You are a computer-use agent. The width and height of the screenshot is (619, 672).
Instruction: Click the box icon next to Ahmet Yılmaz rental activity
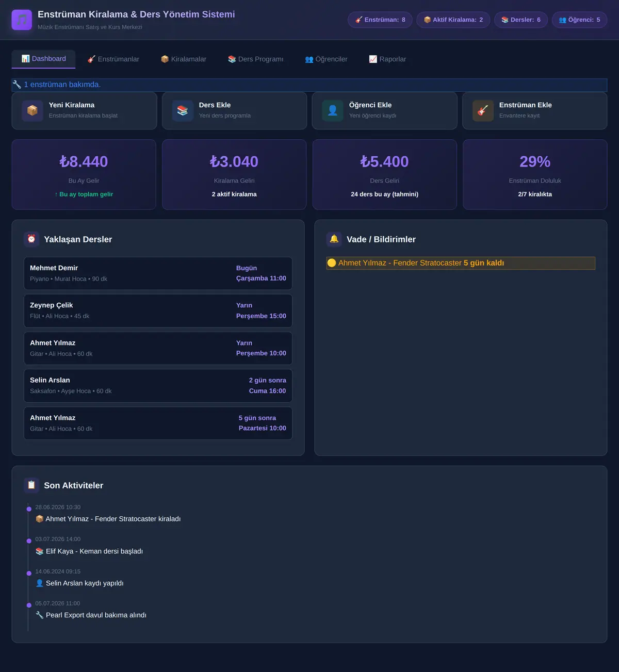40,519
